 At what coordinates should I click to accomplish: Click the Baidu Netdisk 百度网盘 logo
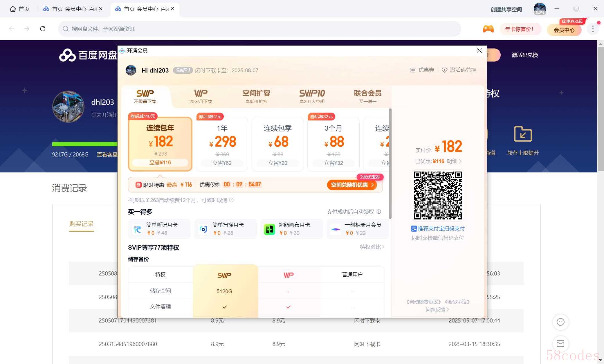click(x=88, y=55)
